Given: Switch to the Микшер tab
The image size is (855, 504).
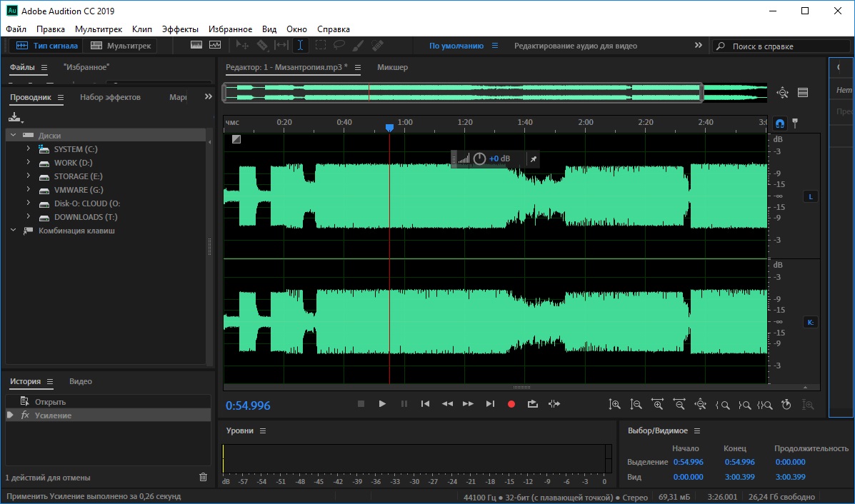Looking at the screenshot, I should pos(392,67).
